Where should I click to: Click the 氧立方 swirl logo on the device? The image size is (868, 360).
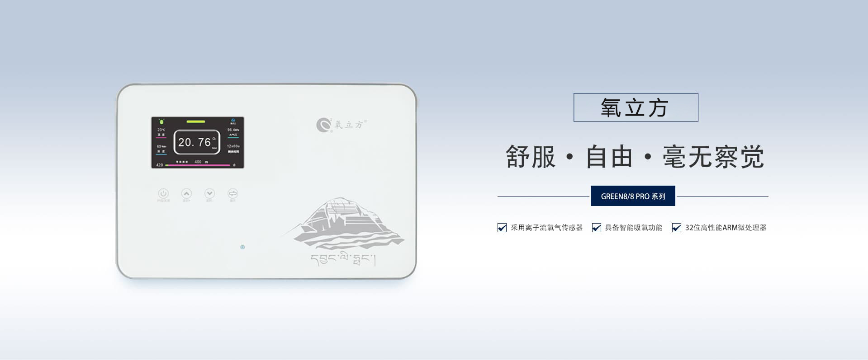coord(323,124)
